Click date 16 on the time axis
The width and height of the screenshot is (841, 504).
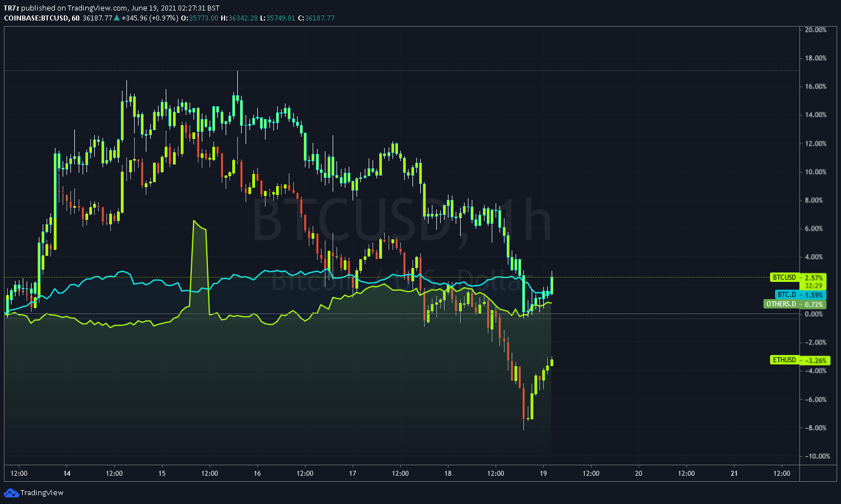[257, 474]
